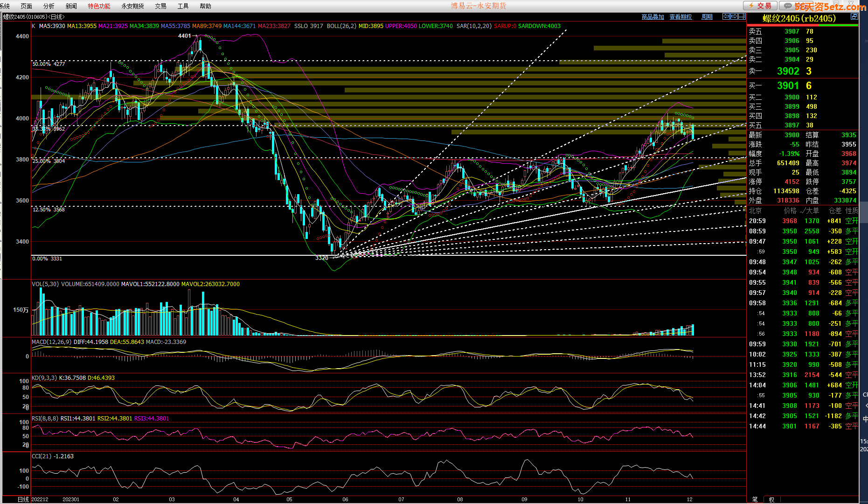Click the 买一 bid price 3901

click(788, 85)
